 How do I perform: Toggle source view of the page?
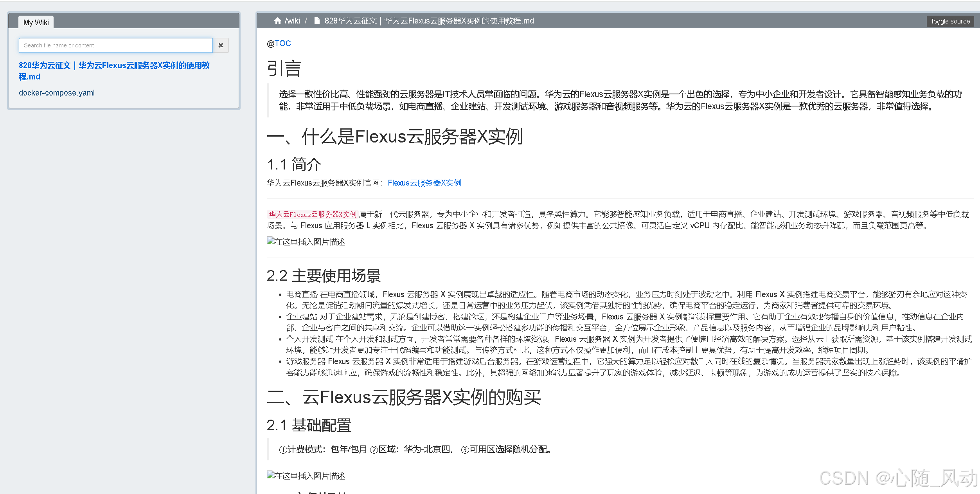950,21
